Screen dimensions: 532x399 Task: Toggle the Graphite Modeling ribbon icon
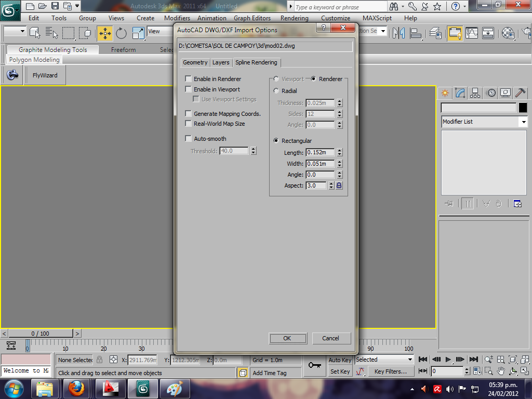point(455,33)
